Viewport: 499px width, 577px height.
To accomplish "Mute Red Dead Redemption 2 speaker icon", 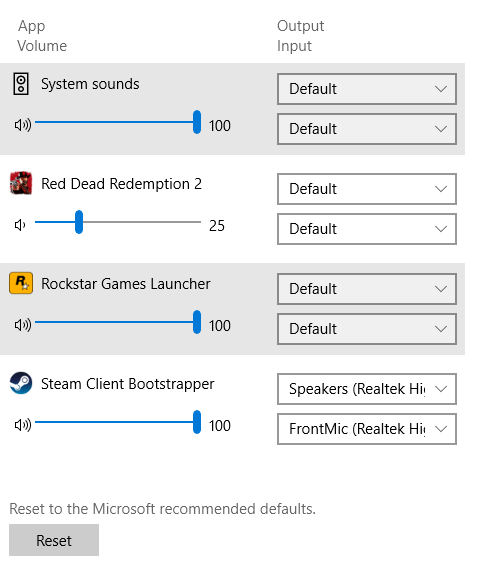I will click(20, 225).
